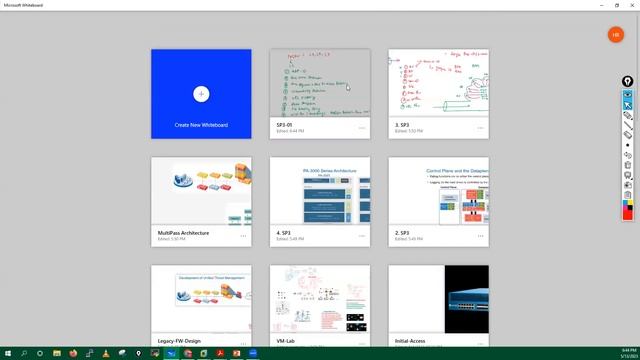
Task: Open the Legacy-FW-Design whiteboard thumbnail
Action: point(201,299)
